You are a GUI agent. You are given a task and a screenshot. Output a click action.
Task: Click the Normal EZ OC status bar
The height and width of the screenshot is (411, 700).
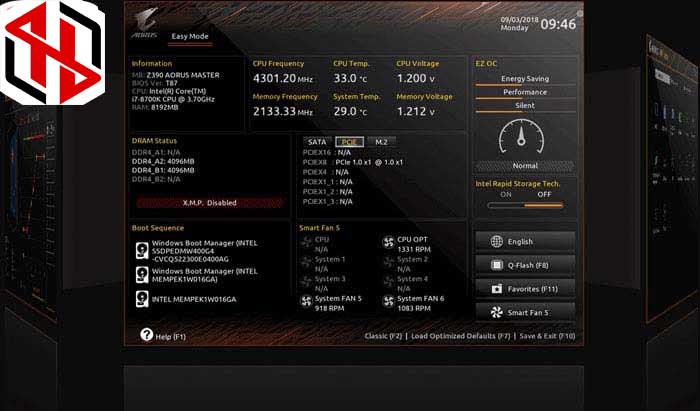pos(525,166)
